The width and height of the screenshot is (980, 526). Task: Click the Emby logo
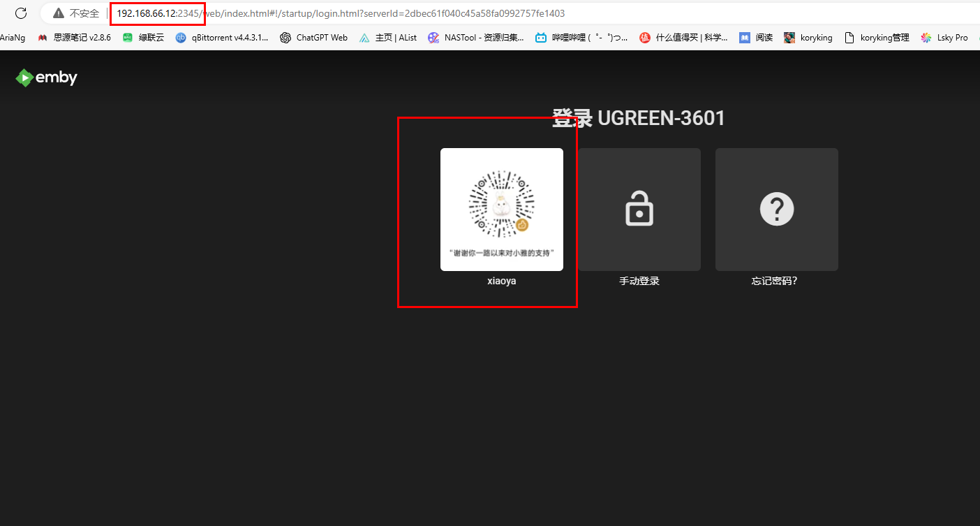(x=46, y=78)
